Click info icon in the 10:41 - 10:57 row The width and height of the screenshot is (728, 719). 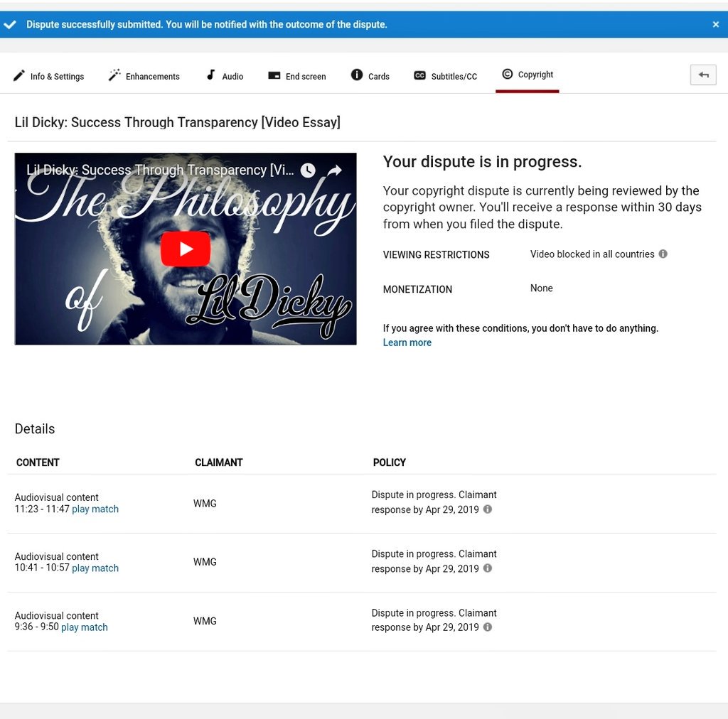pyautogui.click(x=488, y=568)
